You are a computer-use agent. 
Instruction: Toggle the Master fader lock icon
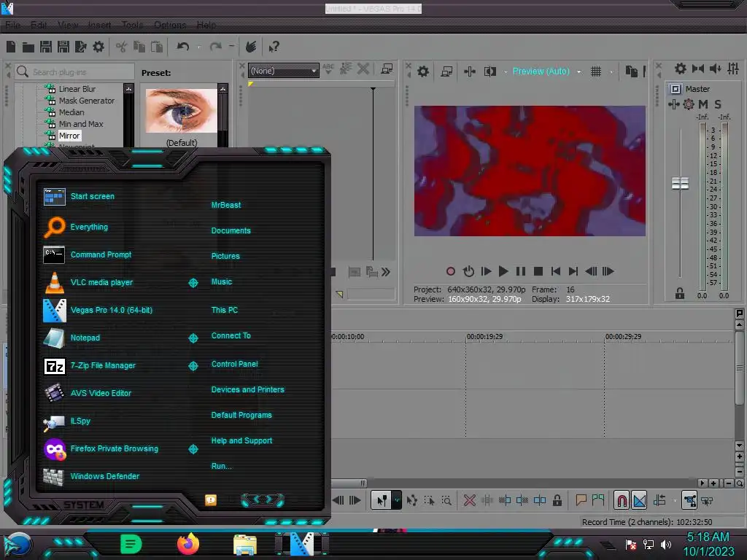point(680,294)
